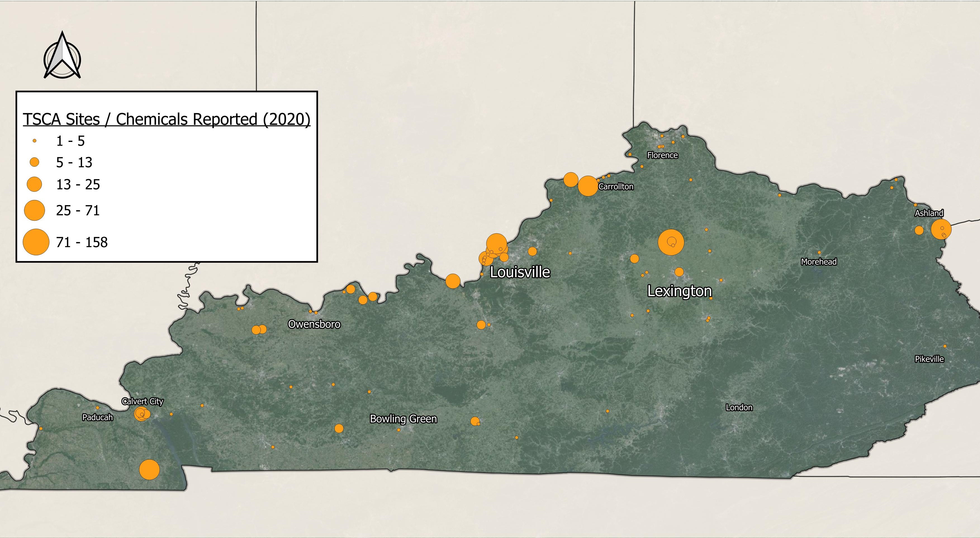Click the large orange marker above Lexington
This screenshot has height=538, width=980.
point(671,242)
